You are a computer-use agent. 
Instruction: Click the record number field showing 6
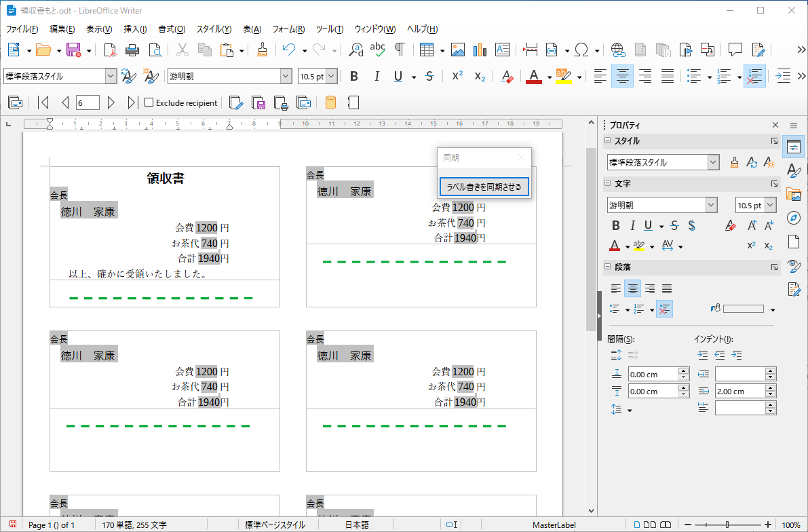[88, 102]
